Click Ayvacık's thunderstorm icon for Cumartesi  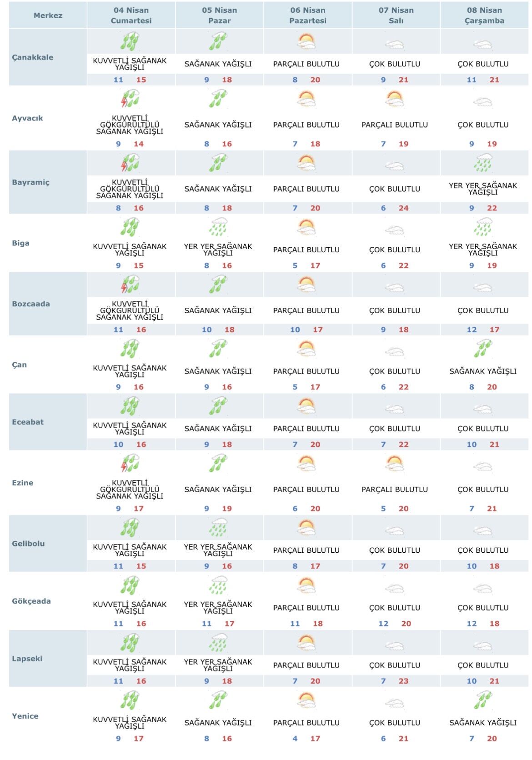(x=130, y=99)
